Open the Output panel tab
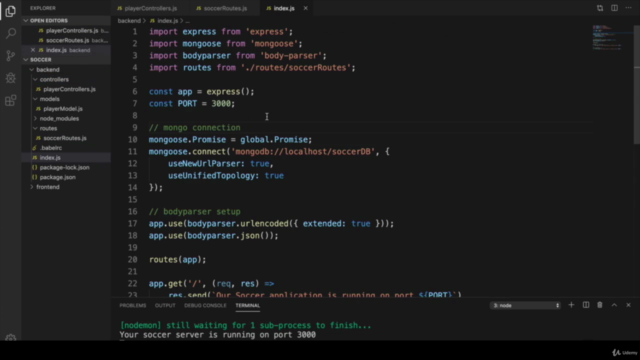640x360 pixels. tap(165, 305)
